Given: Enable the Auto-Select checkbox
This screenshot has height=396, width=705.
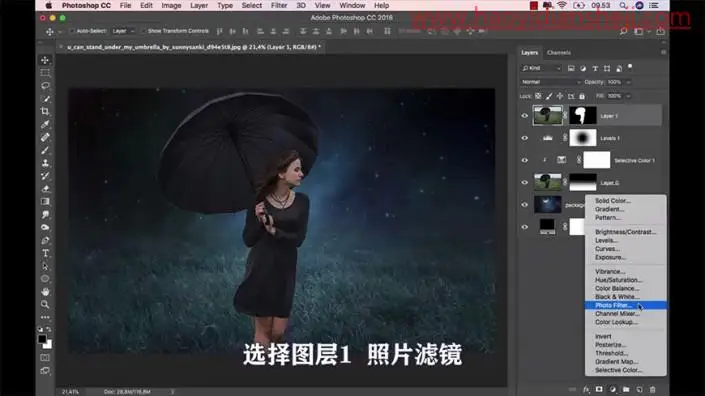Looking at the screenshot, I should [x=72, y=31].
